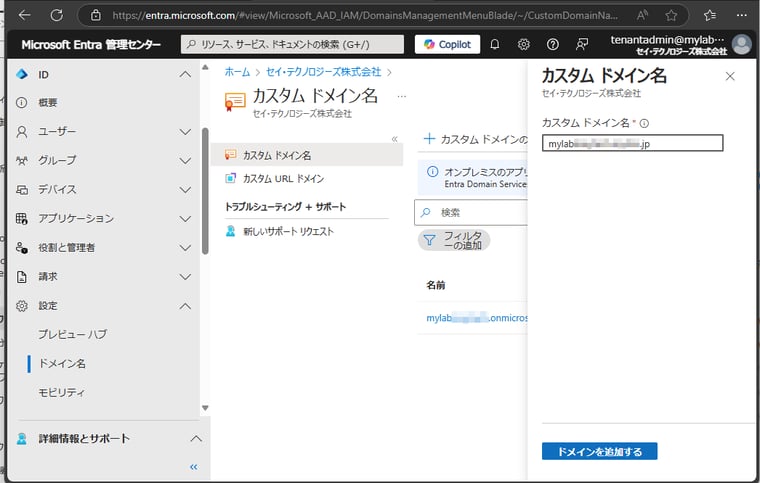
Task: Open the notifications bell
Action: point(494,45)
